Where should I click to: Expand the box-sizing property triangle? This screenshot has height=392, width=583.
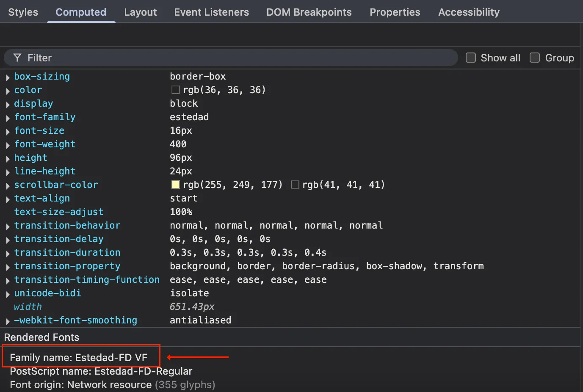[x=8, y=77]
